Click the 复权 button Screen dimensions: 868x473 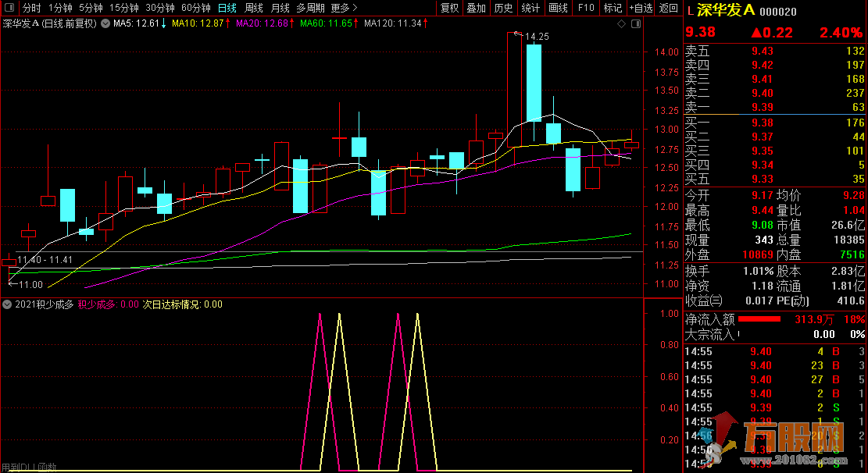(450, 8)
